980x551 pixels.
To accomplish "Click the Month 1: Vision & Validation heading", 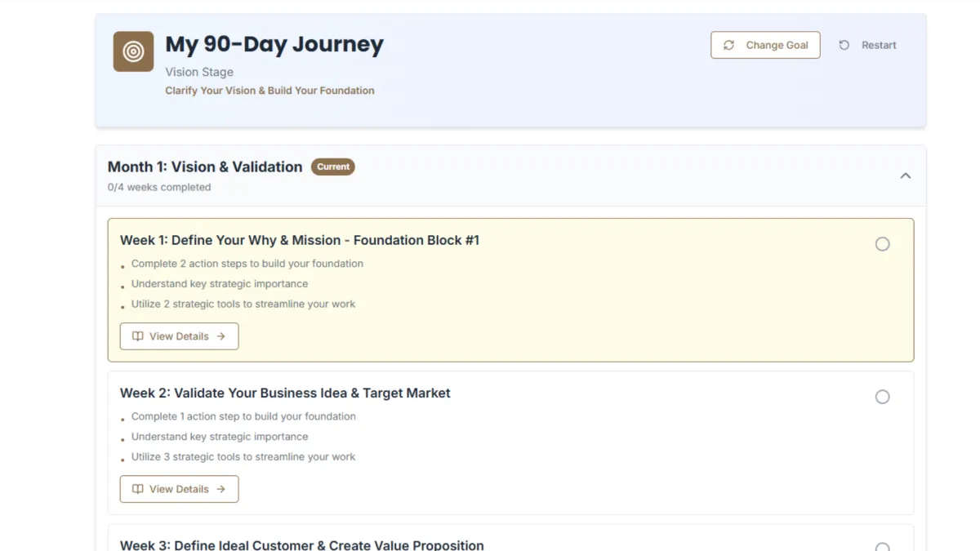I will (205, 167).
